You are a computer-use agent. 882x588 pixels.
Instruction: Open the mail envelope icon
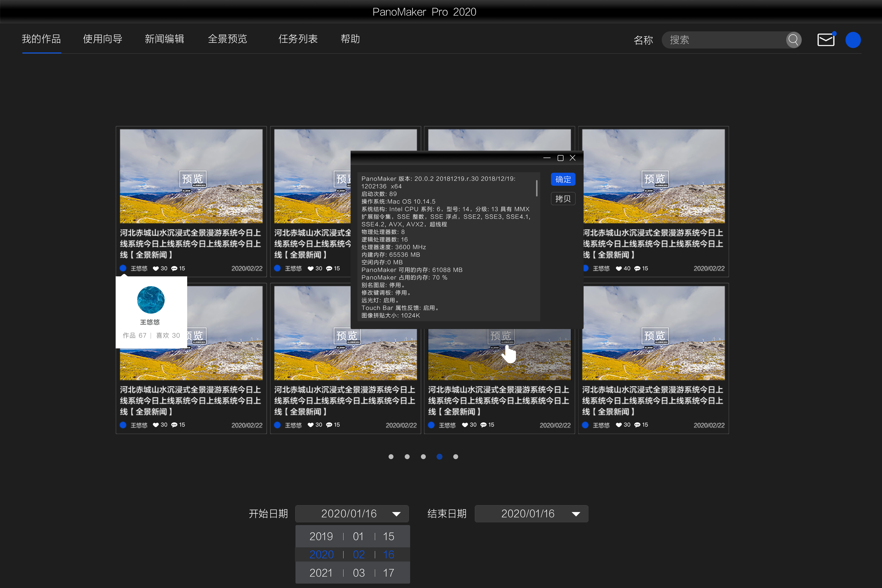tap(826, 40)
